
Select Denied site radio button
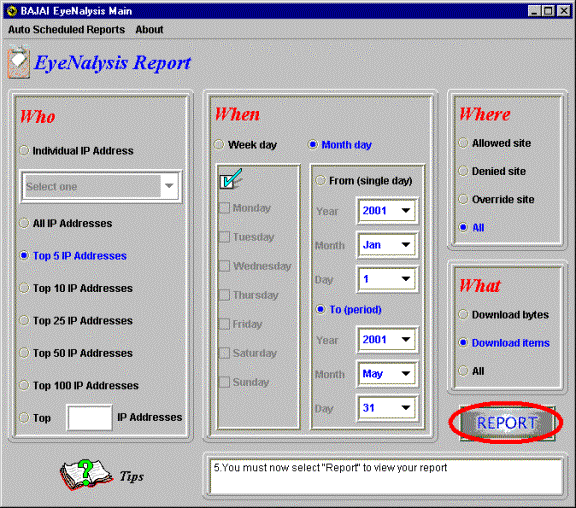pyautogui.click(x=463, y=171)
